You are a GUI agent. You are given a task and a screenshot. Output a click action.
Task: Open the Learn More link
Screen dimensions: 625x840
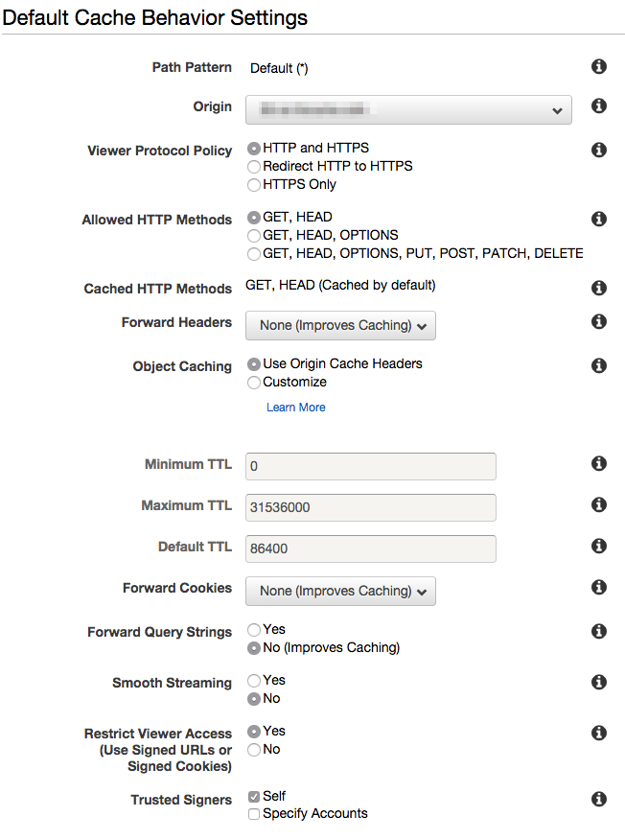[x=295, y=408]
